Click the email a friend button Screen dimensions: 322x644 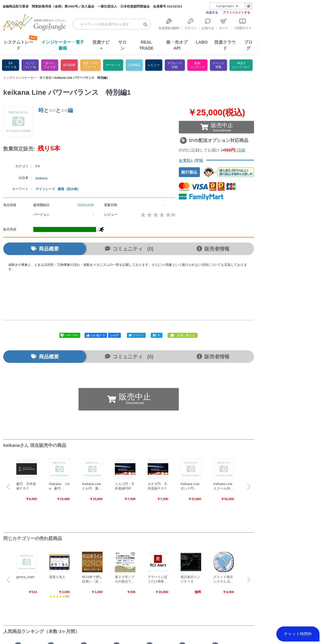tap(183, 335)
